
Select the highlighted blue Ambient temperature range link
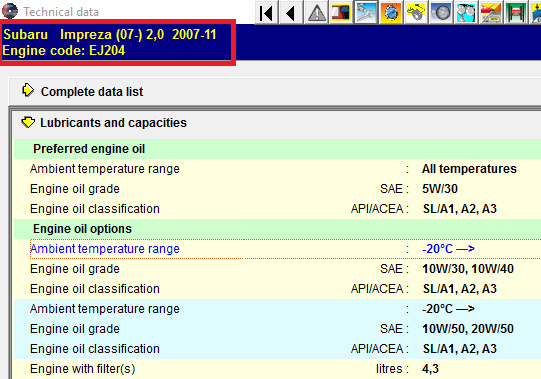click(105, 249)
